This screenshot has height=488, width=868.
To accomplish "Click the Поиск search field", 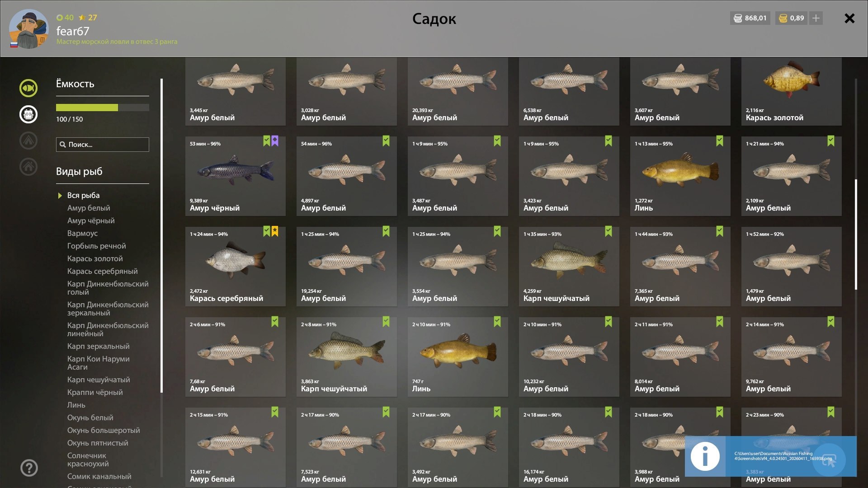I will (103, 145).
